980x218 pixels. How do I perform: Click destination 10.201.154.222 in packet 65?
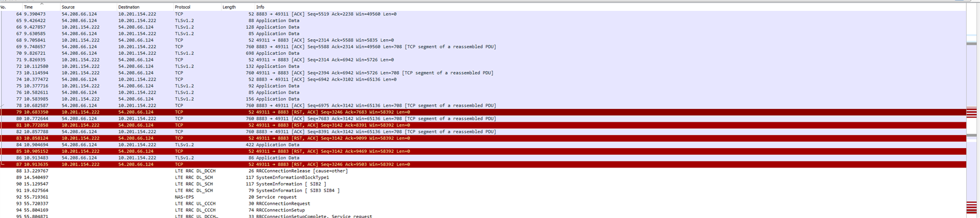(x=137, y=20)
